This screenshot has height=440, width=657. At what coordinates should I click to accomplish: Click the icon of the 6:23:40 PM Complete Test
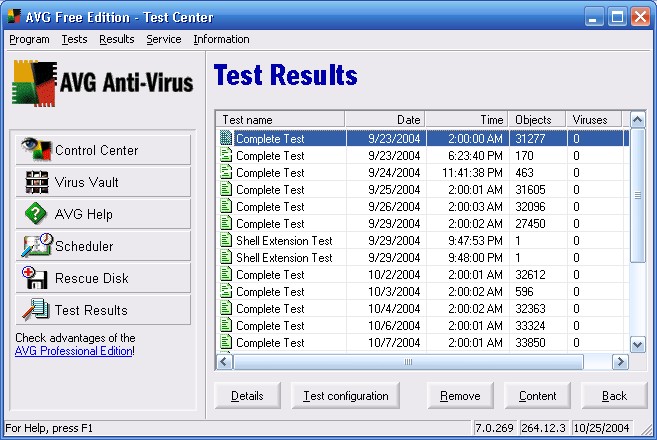(x=226, y=155)
